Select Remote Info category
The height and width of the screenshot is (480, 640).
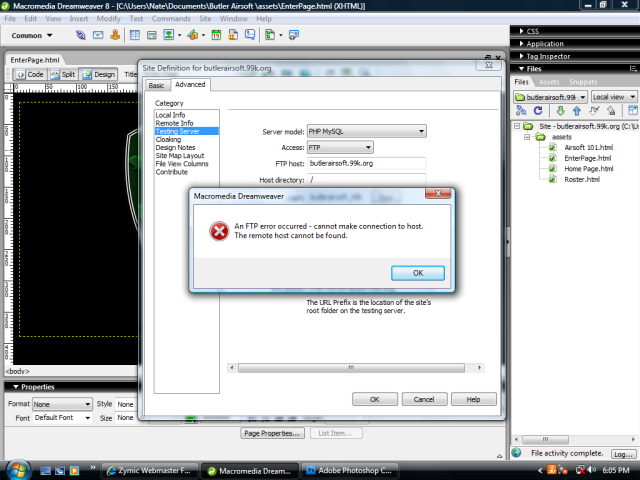point(174,123)
